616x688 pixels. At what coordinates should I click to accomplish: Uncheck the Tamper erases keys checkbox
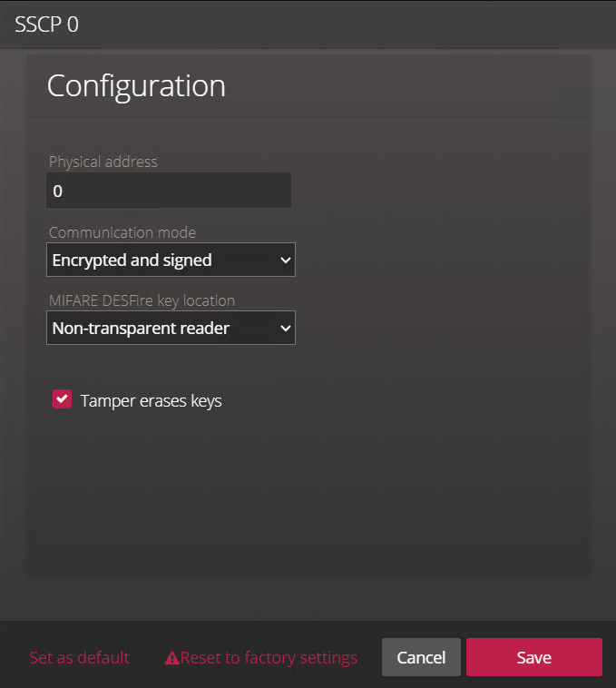click(x=62, y=399)
